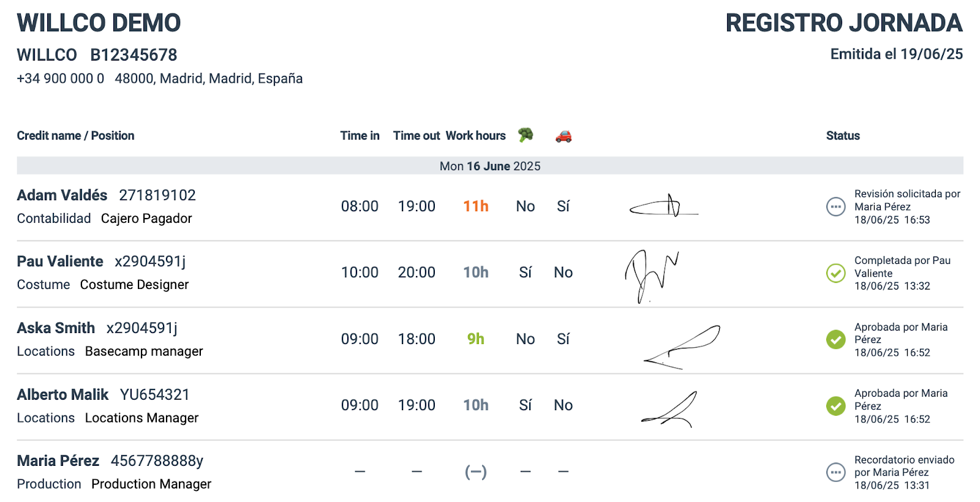
Task: Click the Work hours column header
Action: click(476, 136)
